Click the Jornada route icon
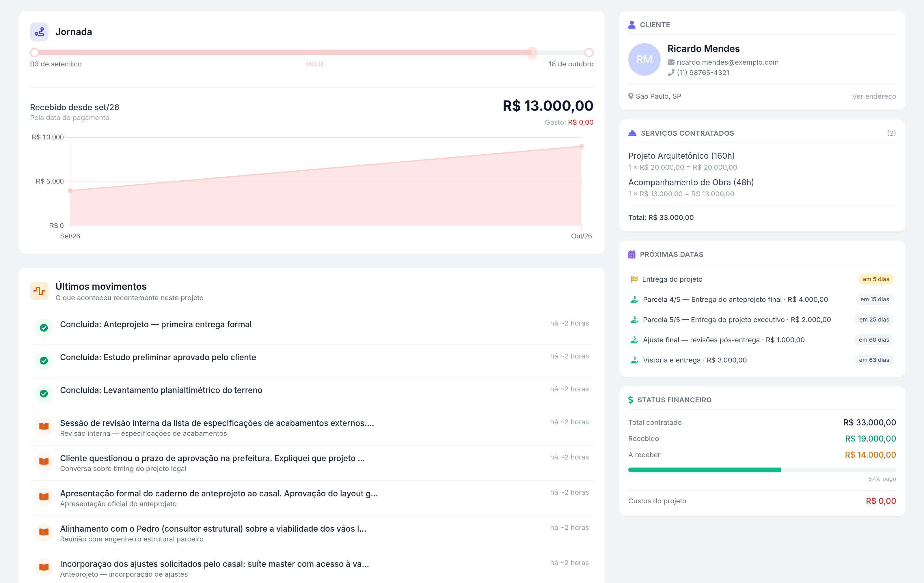This screenshot has width=924, height=583. (x=39, y=32)
